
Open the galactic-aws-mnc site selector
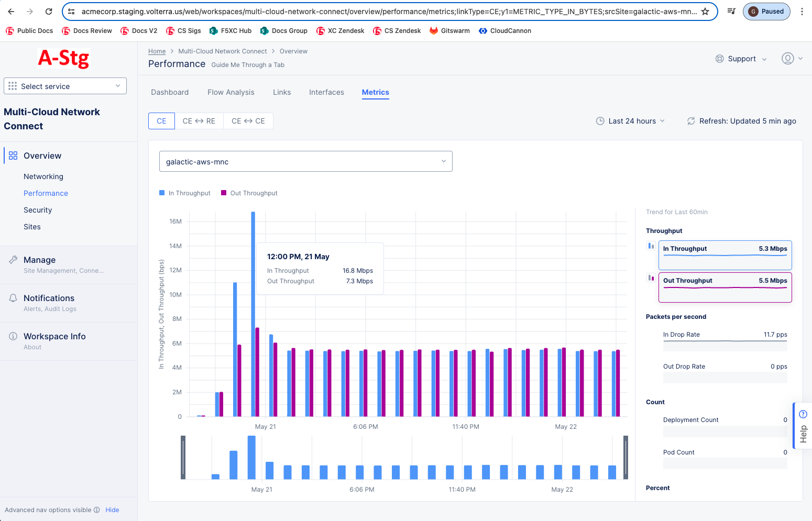tap(306, 161)
